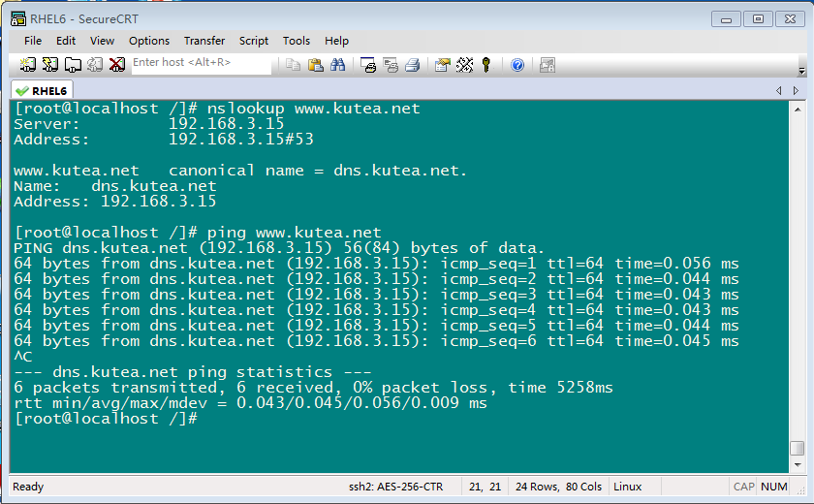Click the 'Name: dns.kutea.net' line
Image resolution: width=814 pixels, height=504 pixels.
pos(114,186)
